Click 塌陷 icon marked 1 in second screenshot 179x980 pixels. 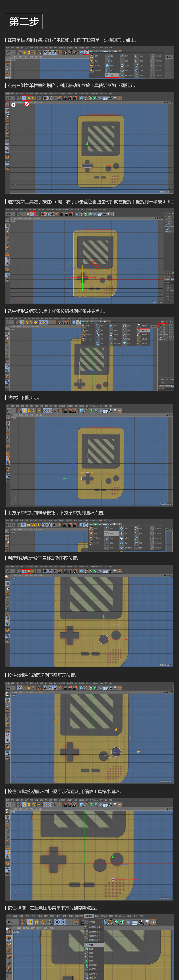click(x=7, y=104)
